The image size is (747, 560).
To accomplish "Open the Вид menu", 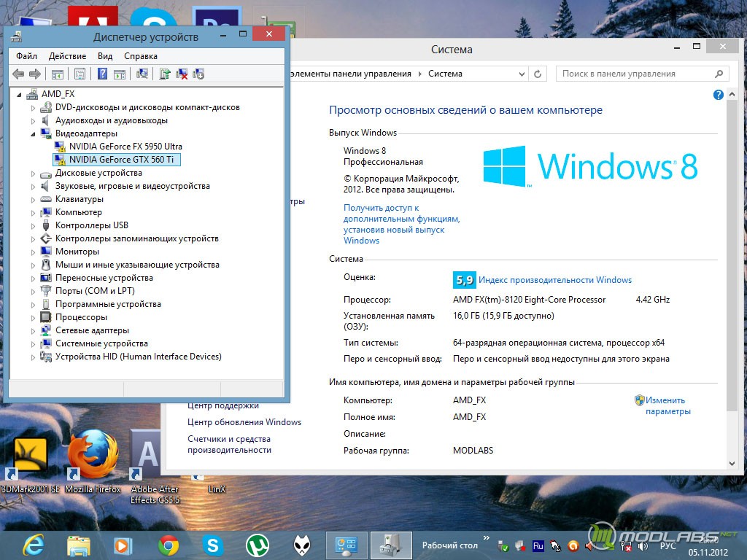I will pos(105,56).
